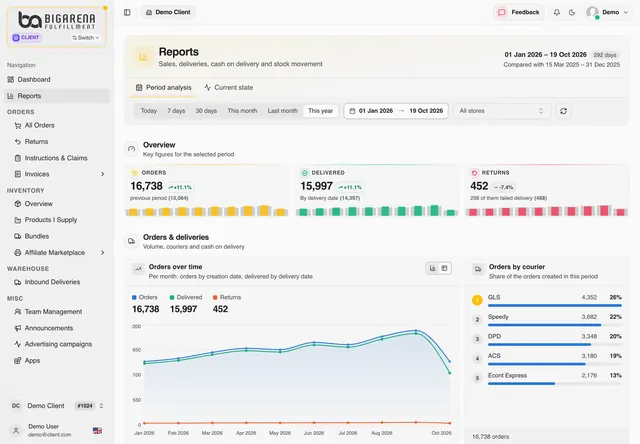Image resolution: width=640 pixels, height=444 pixels.
Task: Click the Demo Client breadcrumb button
Action: click(x=168, y=12)
